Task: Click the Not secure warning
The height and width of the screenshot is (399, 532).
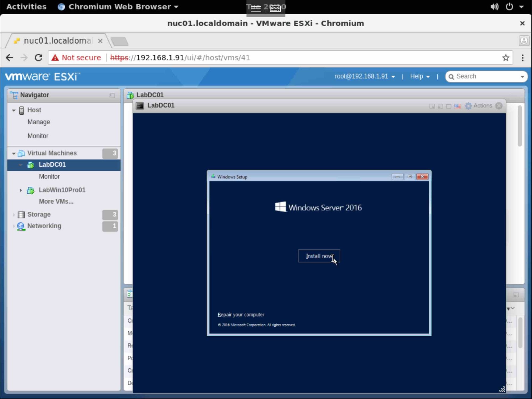Action: coord(76,57)
